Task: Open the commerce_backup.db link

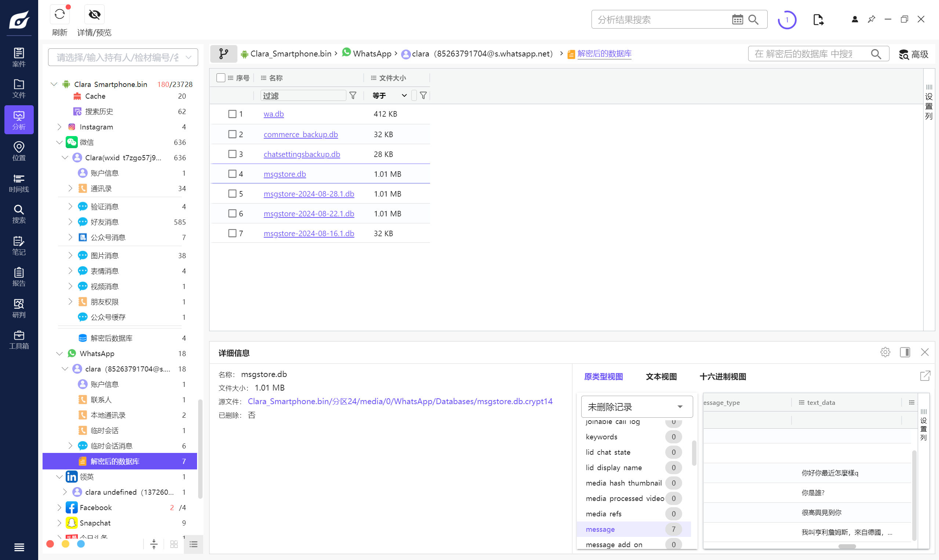Action: click(301, 134)
